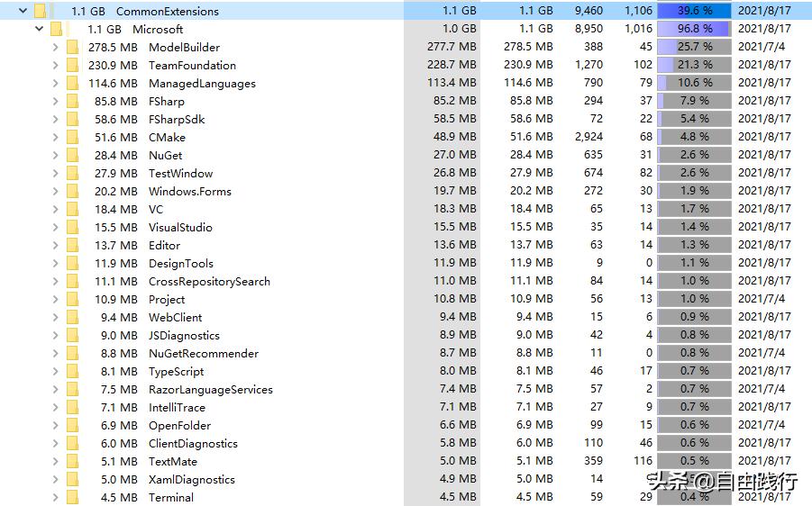Image resolution: width=812 pixels, height=506 pixels.
Task: Click the Editor folder icon
Action: 72,245
